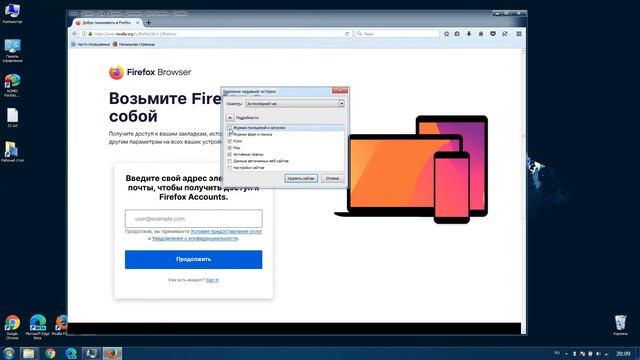Show bookmarks with the clipboard icon

click(x=457, y=34)
